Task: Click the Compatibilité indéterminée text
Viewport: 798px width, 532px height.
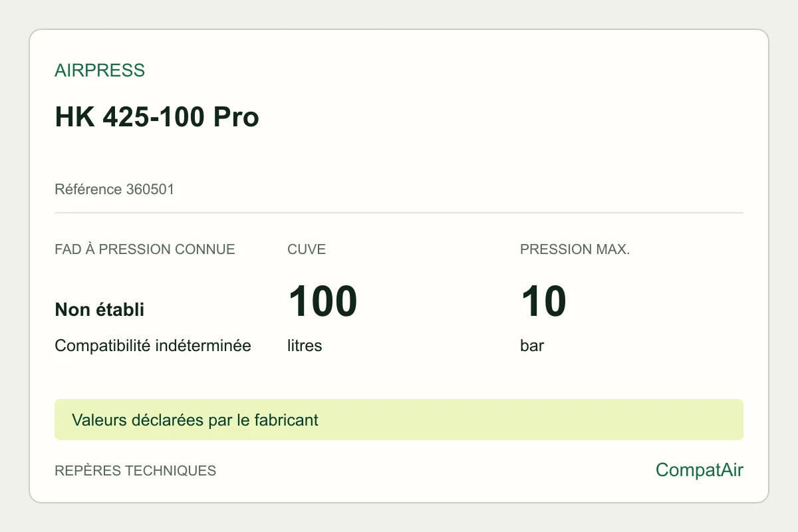Action: click(x=153, y=346)
